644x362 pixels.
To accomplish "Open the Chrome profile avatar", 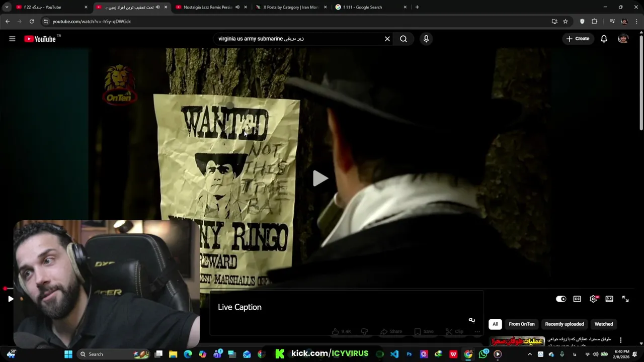I will click(x=624, y=21).
